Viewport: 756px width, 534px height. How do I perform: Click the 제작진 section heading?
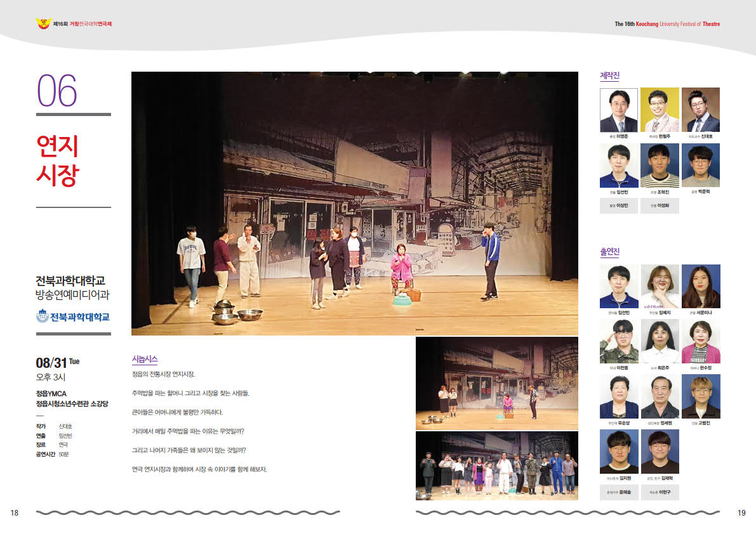point(609,76)
